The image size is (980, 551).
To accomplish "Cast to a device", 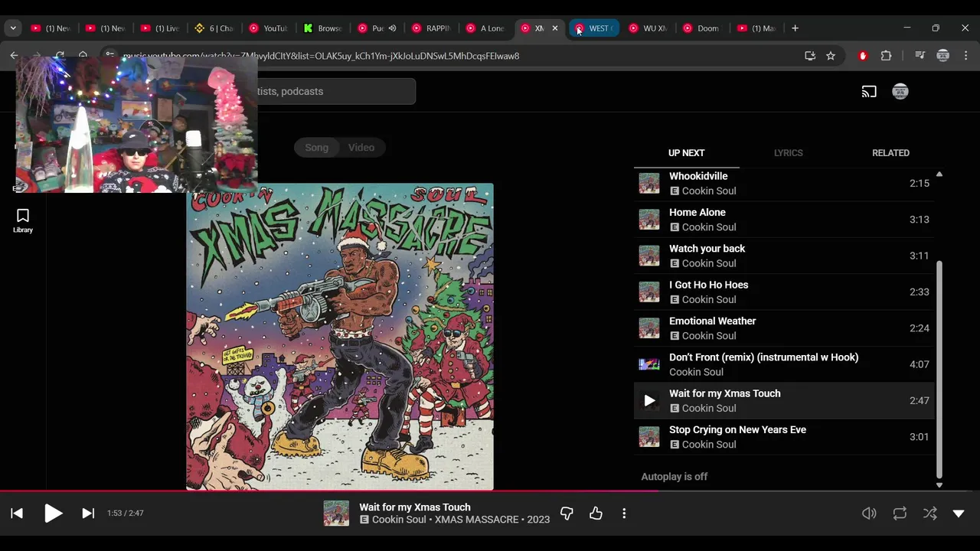I will 869,92.
